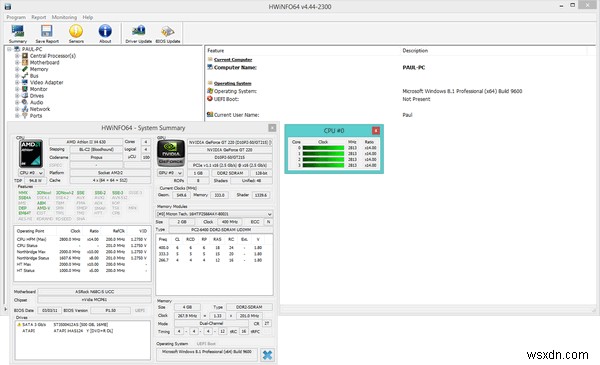Click the blue X button in System Summary
The height and width of the screenshot is (365, 600).
pos(267,355)
